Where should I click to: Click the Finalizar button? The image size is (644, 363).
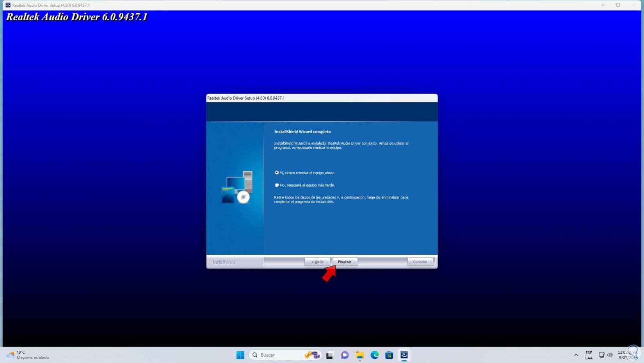tap(344, 262)
